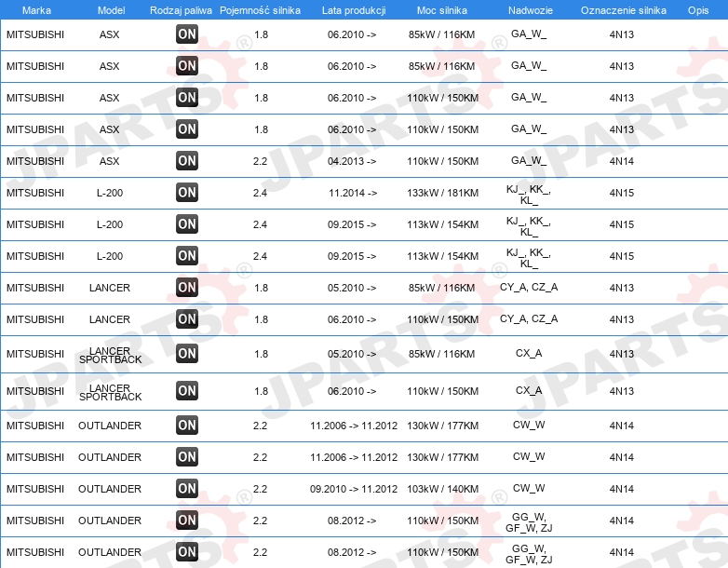This screenshot has width=728, height=568.
Task: Click 'KJ_, KK_, KL_' in the L-200 11.2014 row
Action: point(529,195)
